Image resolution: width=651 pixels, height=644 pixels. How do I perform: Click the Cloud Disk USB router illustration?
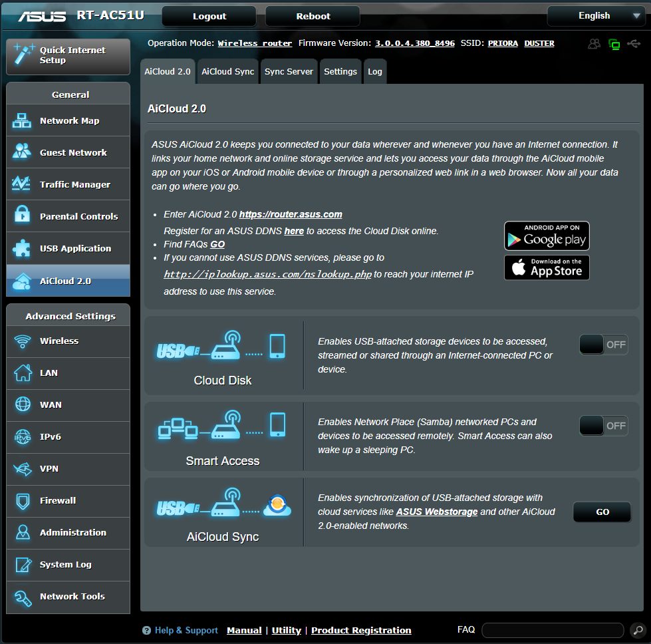click(221, 346)
